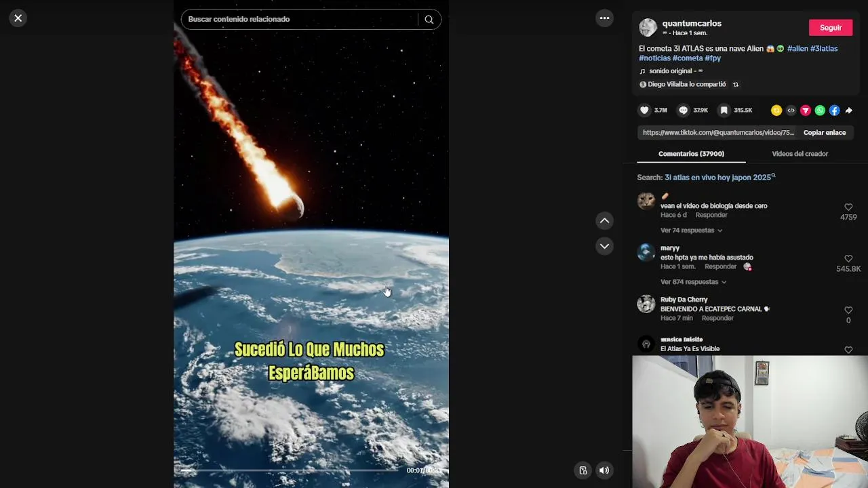Like maryy's comment with 545.8K likes
868x488 pixels.
tap(848, 259)
